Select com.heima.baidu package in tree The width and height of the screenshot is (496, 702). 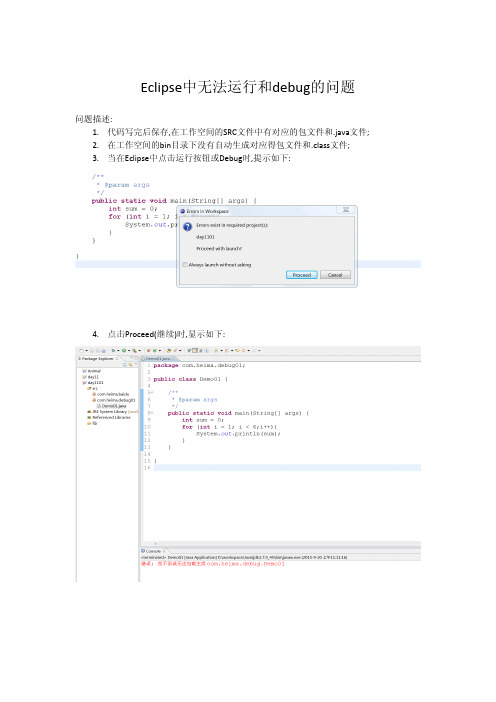pos(111,394)
